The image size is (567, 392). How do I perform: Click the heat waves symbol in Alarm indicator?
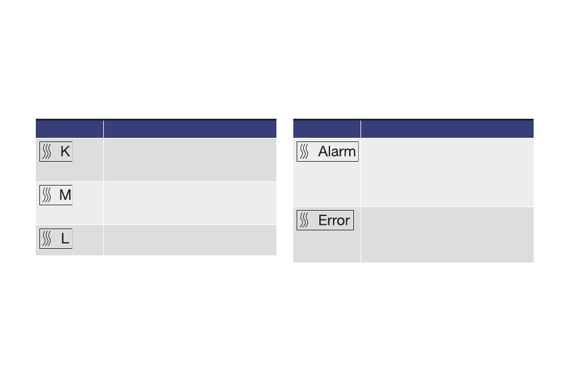click(304, 152)
